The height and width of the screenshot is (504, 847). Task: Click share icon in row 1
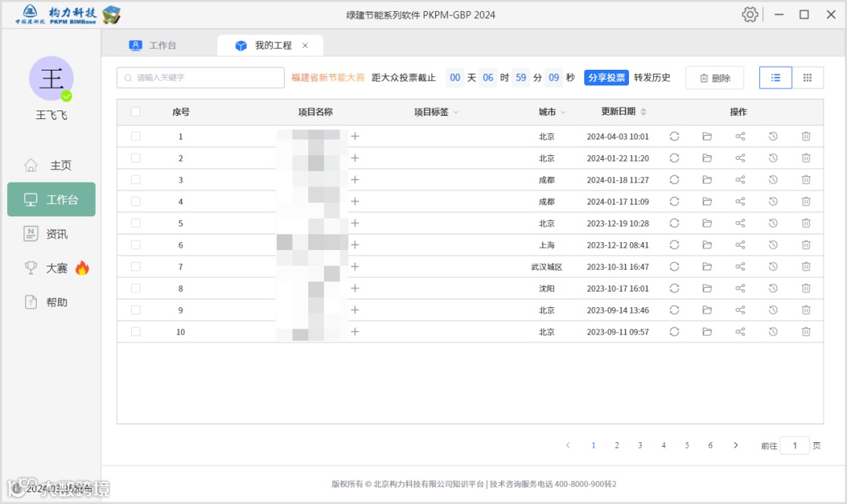click(740, 136)
